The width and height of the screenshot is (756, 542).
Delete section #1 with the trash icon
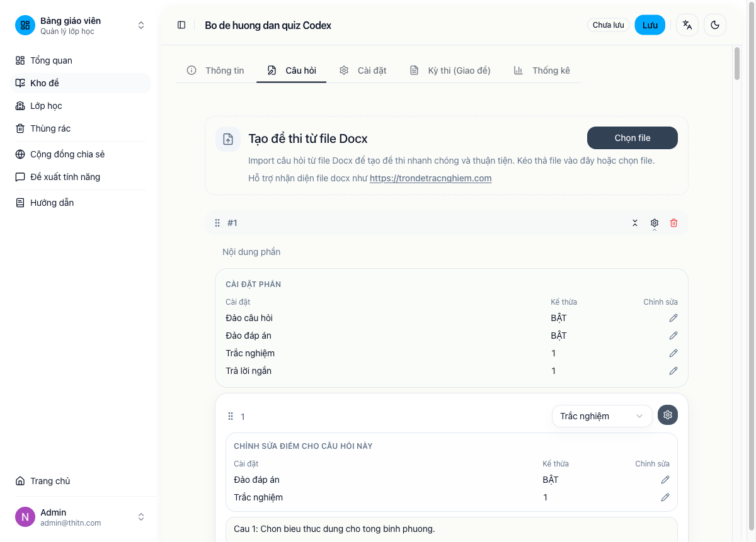tap(674, 223)
